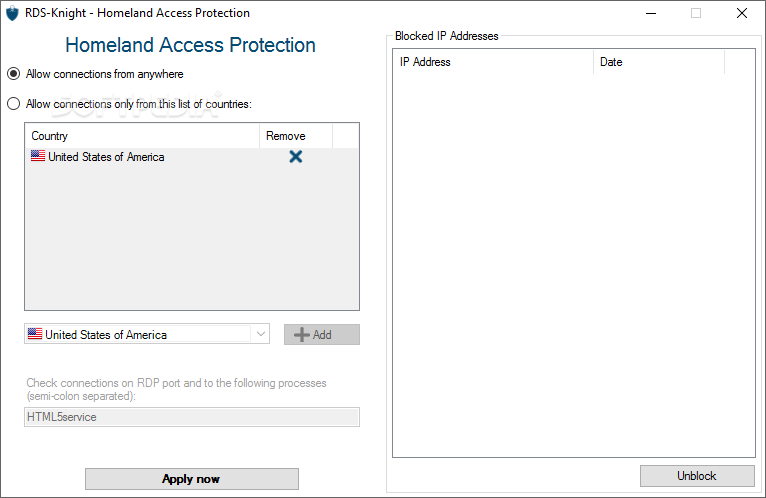Close the Homeland Access Protection window
The image size is (766, 498).
point(742,13)
